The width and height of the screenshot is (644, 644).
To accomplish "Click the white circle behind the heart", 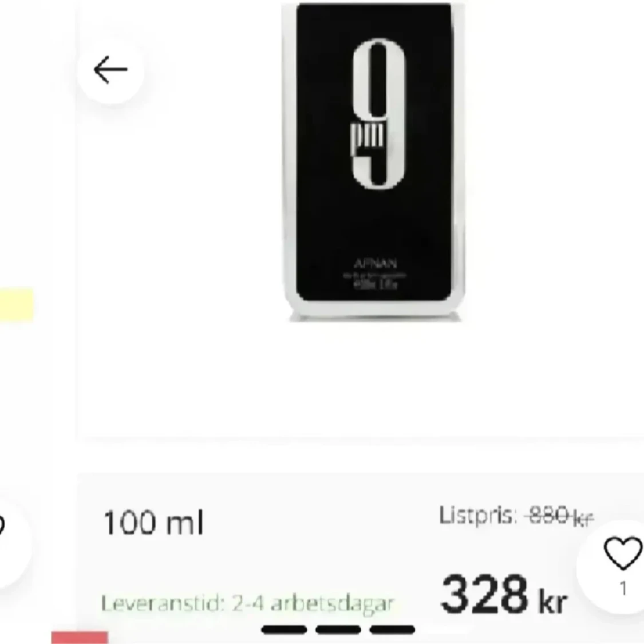I will click(x=611, y=567).
